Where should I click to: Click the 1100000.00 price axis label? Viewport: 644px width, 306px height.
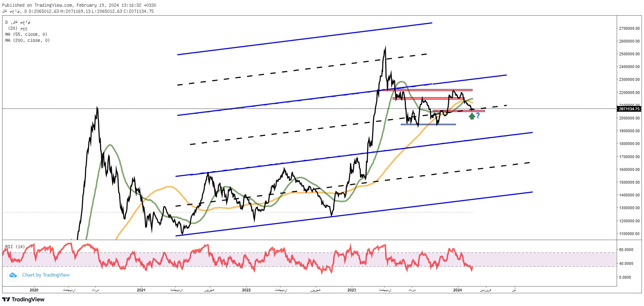point(629,234)
